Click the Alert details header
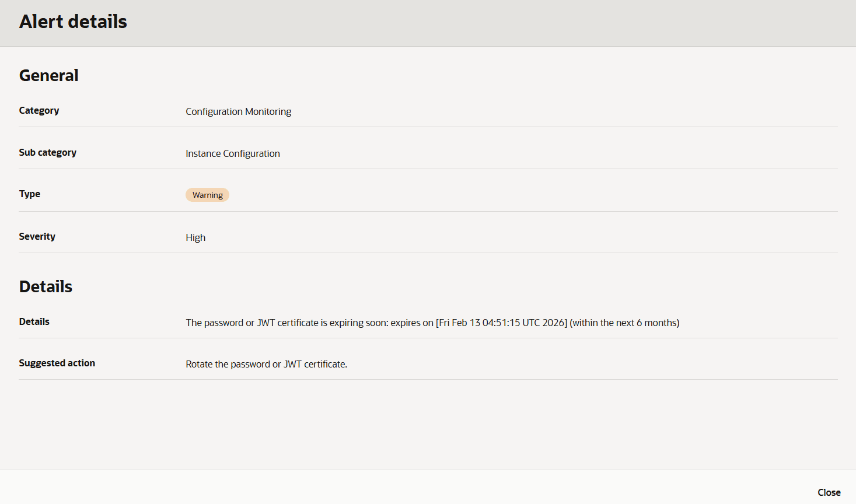 point(73,22)
